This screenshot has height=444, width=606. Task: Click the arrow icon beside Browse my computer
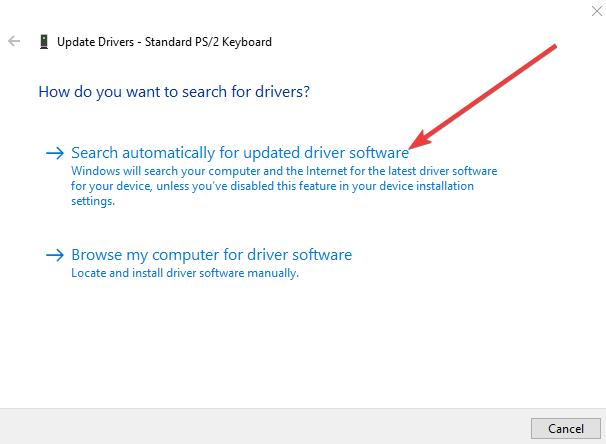54,255
